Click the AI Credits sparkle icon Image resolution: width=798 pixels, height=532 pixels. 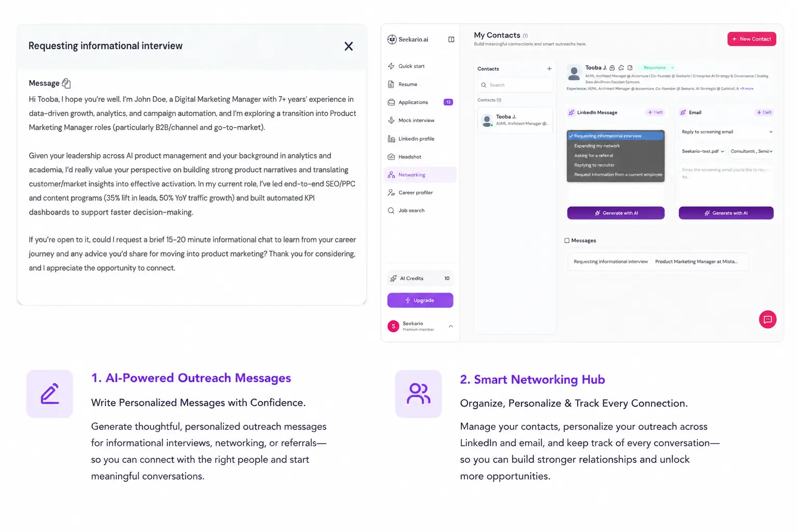tap(393, 278)
